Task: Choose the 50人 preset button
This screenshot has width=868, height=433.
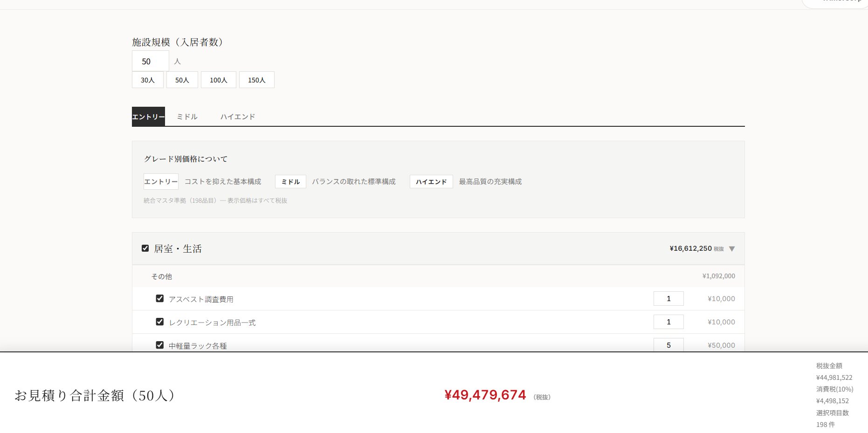Action: (182, 80)
